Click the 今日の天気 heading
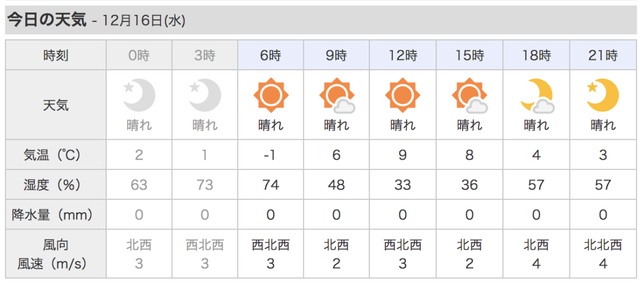Screen dimensions: 644x283 46,20
